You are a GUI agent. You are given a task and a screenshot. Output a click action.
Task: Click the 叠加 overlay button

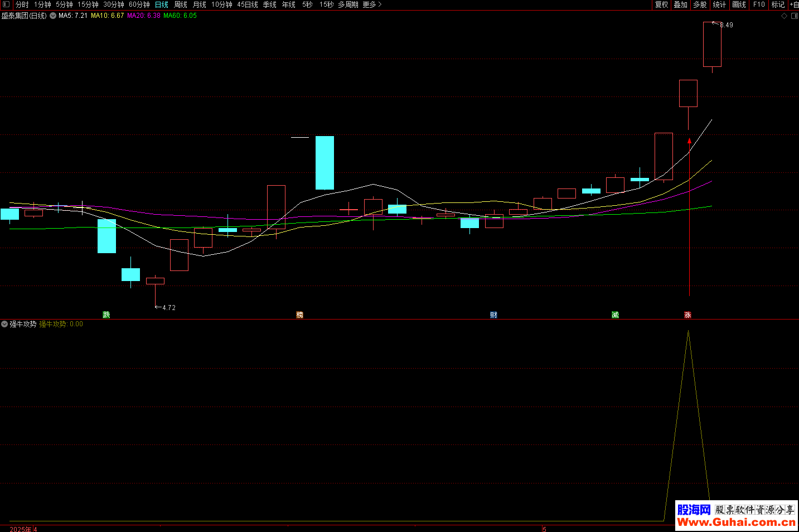(681, 4)
